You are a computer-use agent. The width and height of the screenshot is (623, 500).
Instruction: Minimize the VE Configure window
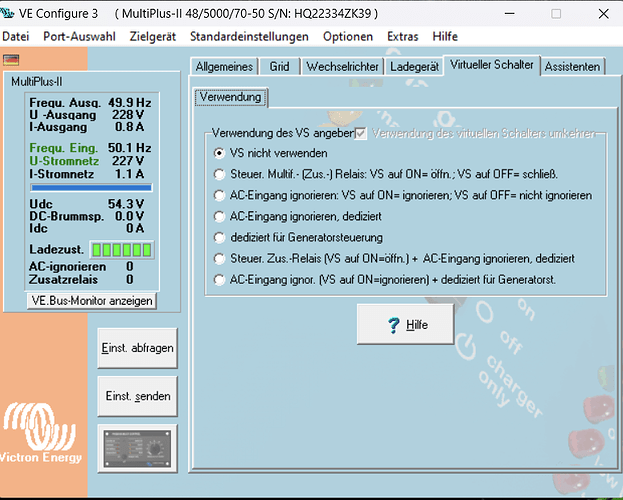coord(510,14)
